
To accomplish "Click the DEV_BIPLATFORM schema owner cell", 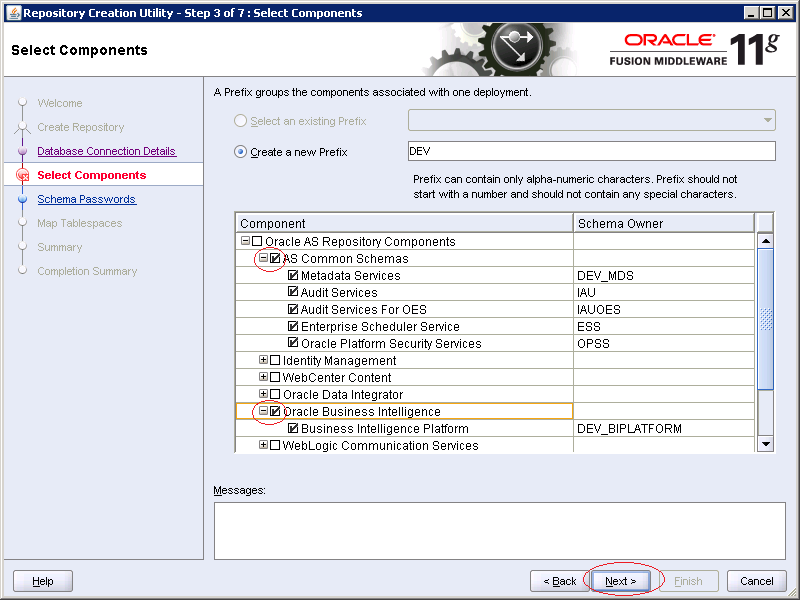I will coord(664,429).
